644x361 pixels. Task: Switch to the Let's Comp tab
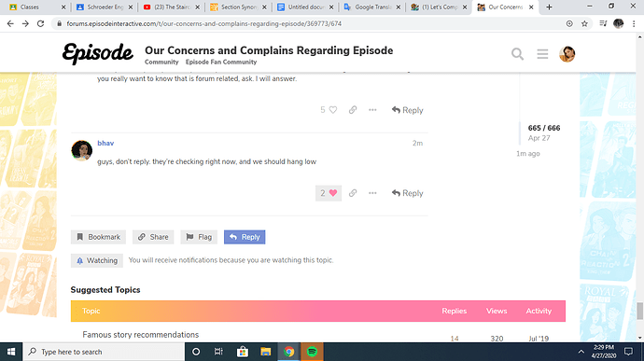(440, 7)
